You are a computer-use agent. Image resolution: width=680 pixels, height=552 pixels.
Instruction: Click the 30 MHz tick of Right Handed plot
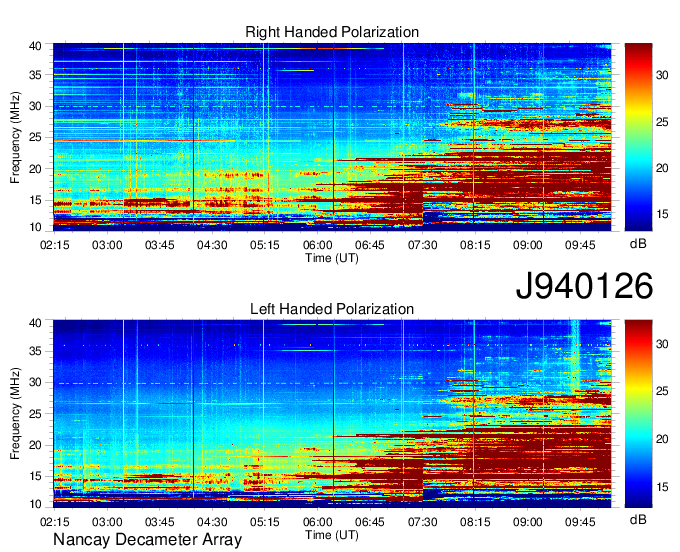click(35, 106)
